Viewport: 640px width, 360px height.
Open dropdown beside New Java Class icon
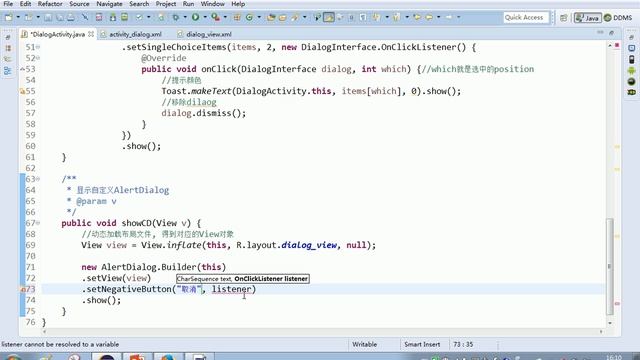259,17
